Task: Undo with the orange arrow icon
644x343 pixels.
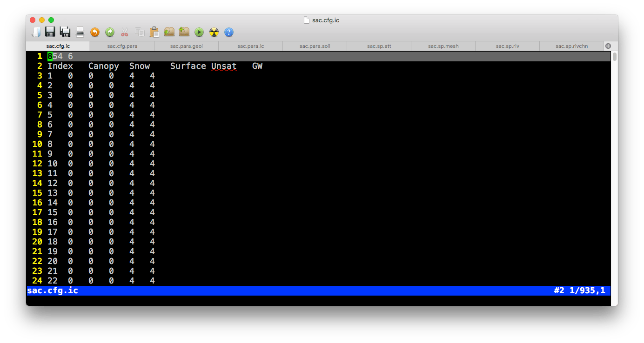Action: [95, 32]
